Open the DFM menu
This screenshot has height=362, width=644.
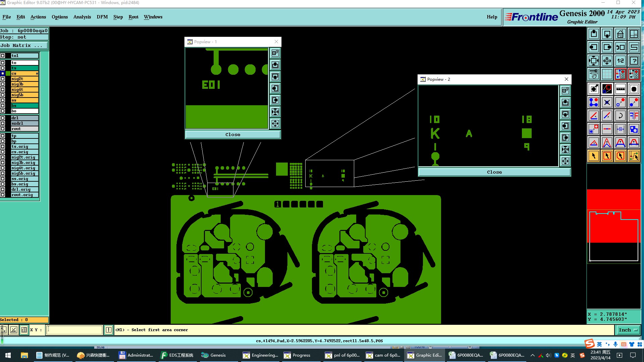click(x=102, y=17)
